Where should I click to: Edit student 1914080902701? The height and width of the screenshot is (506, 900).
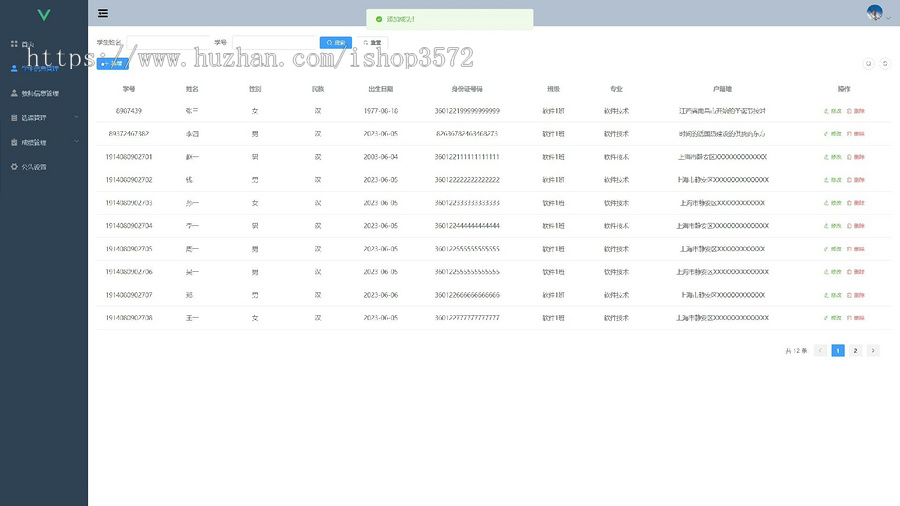833,157
